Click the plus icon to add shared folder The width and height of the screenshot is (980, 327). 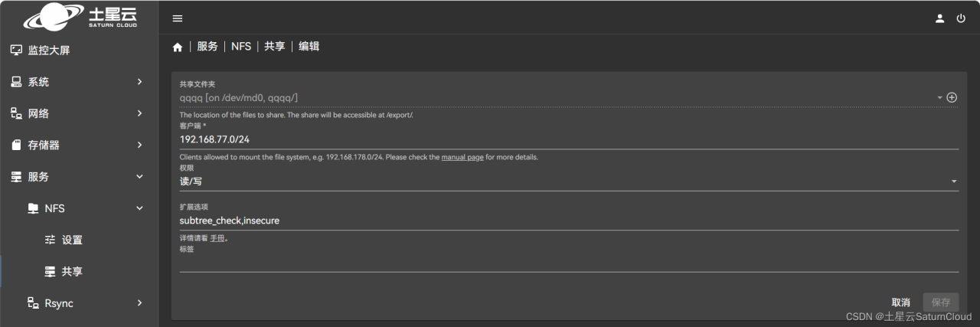tap(952, 97)
